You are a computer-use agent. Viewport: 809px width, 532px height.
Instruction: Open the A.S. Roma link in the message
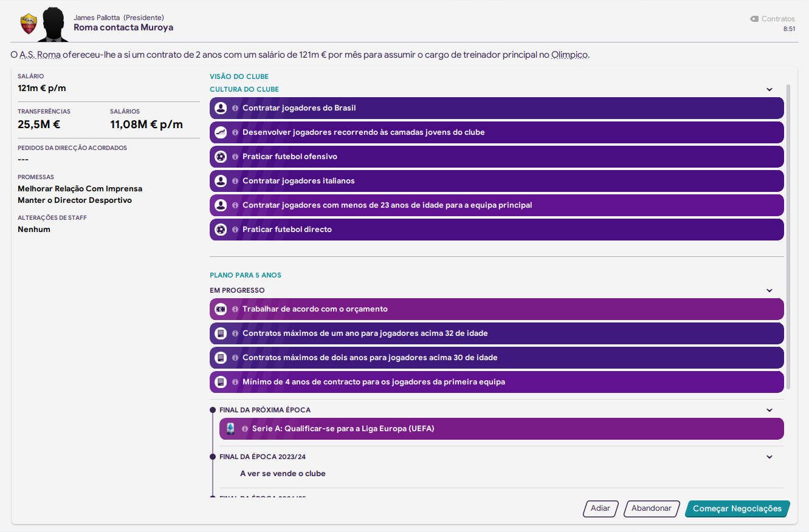[x=40, y=55]
